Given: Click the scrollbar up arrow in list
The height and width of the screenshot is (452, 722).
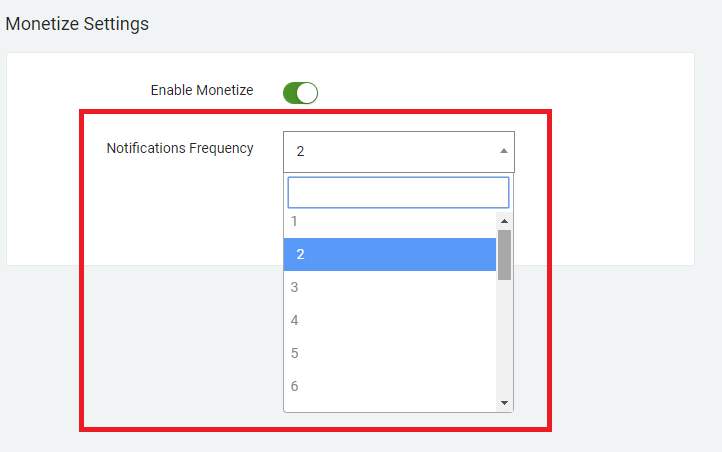Looking at the screenshot, I should pyautogui.click(x=504, y=221).
